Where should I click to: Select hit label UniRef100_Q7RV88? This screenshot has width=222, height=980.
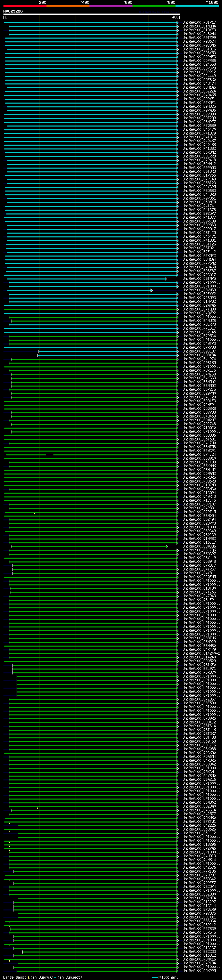(199, 347)
